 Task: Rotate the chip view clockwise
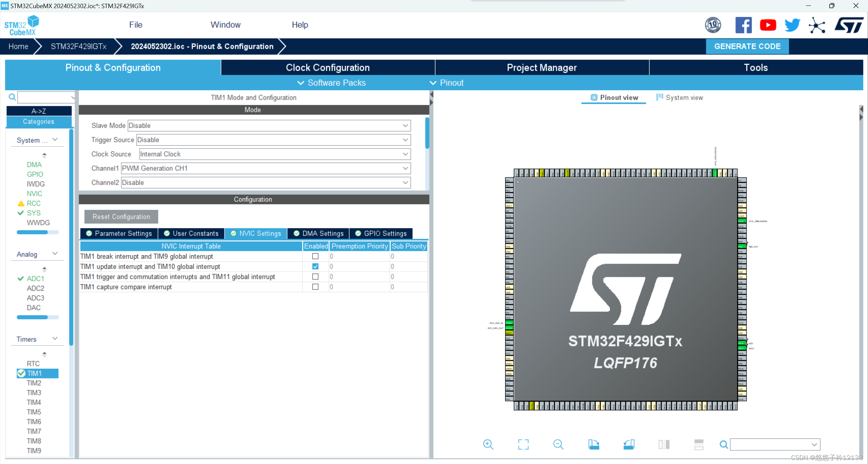[595, 444]
